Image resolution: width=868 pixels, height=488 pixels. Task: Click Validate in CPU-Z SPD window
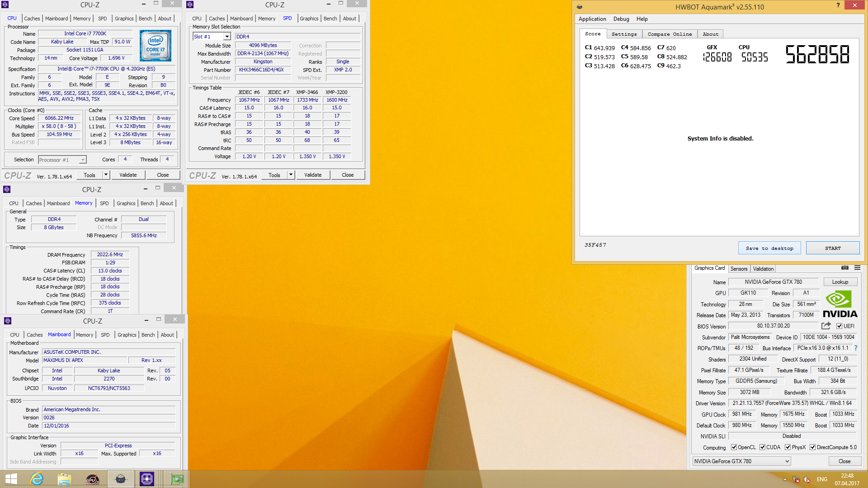[313, 175]
